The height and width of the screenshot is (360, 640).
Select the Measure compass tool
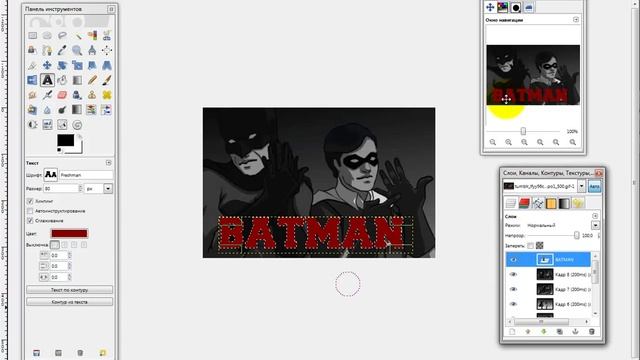[x=92, y=51]
